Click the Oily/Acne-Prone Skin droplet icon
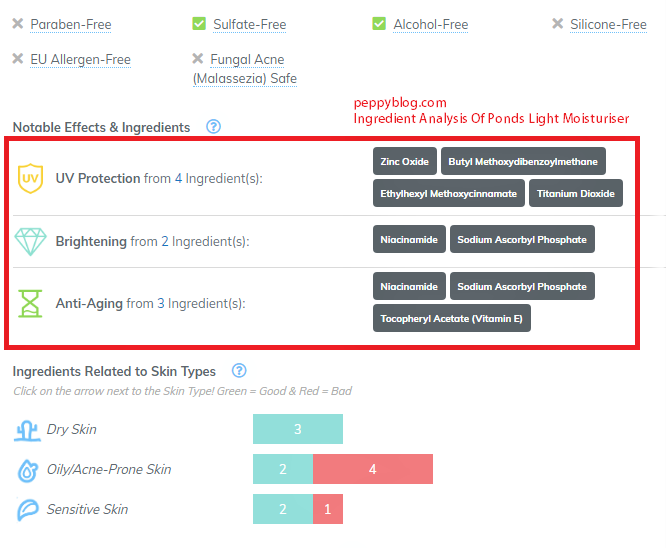Image resolution: width=666 pixels, height=548 pixels. (27, 470)
